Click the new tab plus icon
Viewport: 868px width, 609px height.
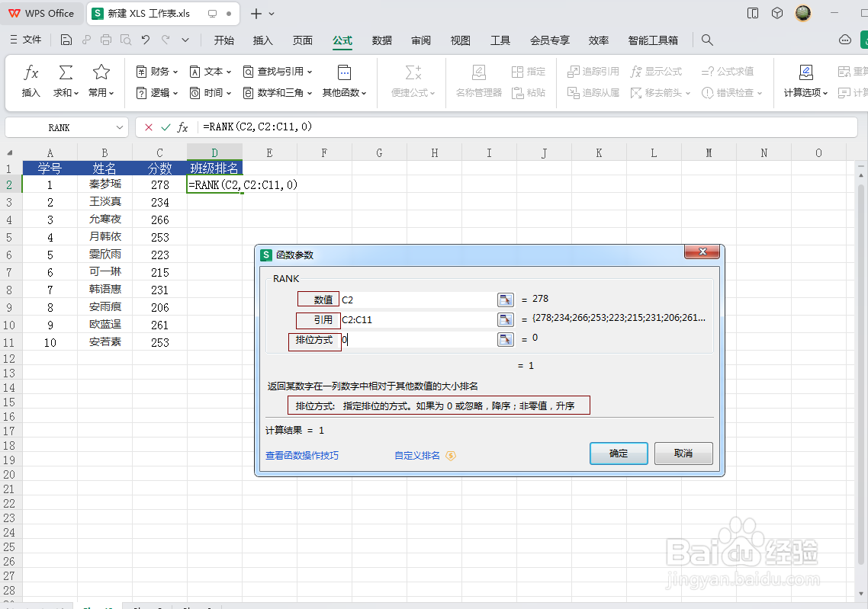256,14
